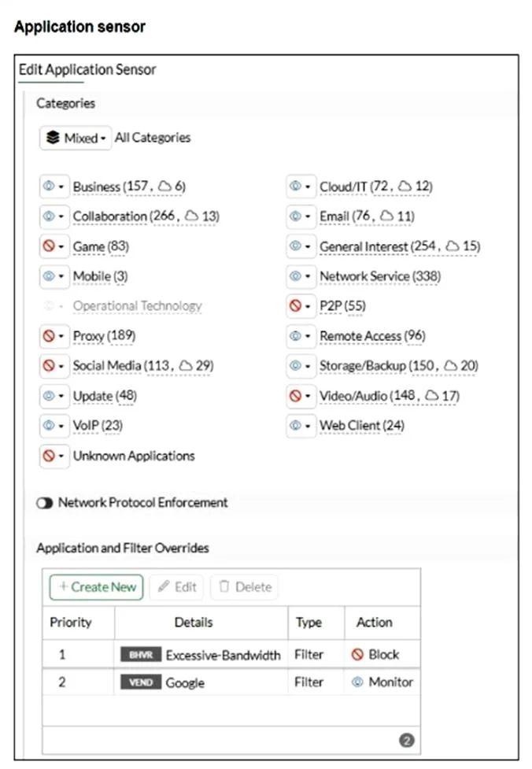Click the block icon next to P2P

(295, 305)
